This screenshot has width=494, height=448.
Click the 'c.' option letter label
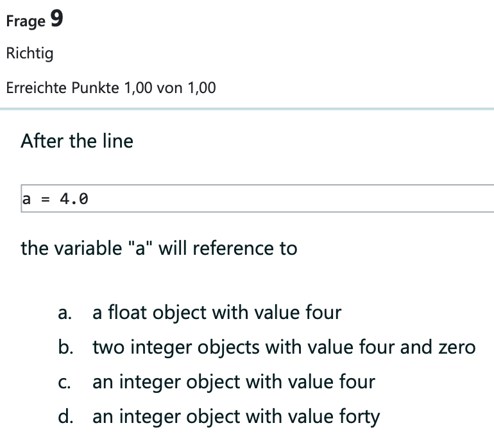[x=64, y=383]
